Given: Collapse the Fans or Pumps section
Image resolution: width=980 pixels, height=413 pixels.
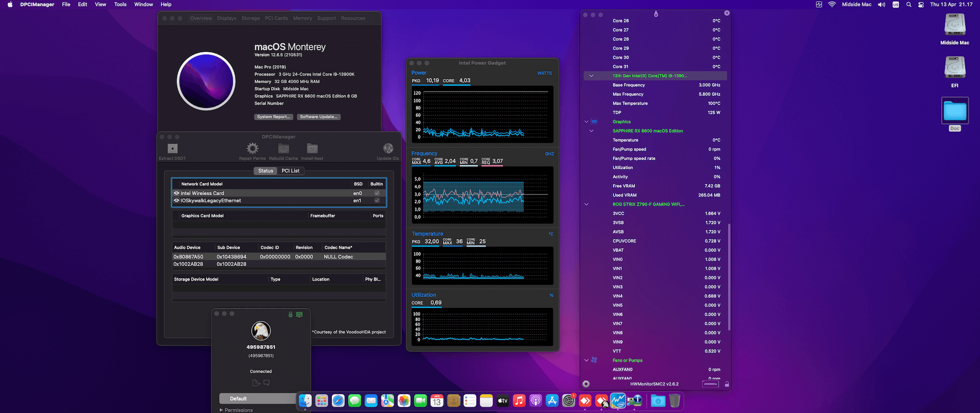Looking at the screenshot, I should [586, 360].
